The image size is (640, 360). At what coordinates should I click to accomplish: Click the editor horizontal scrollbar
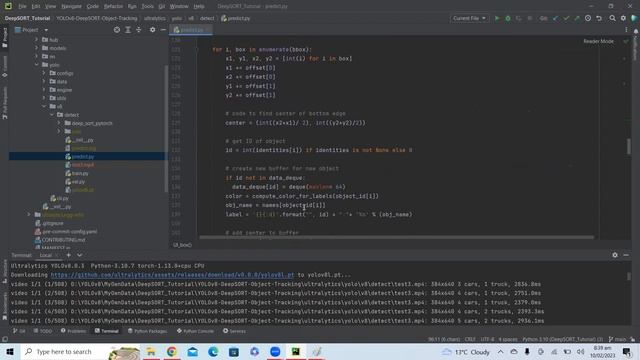tap(396, 237)
